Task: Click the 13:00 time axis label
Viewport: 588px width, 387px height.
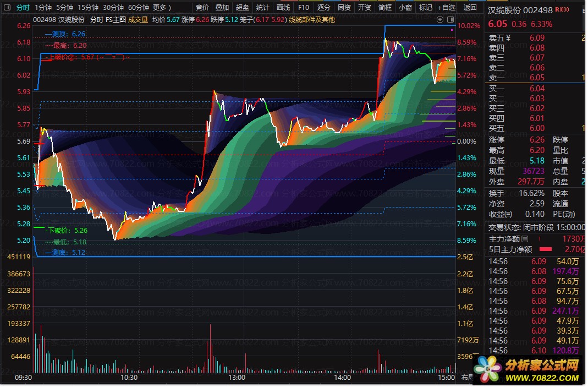Action: 237,378
